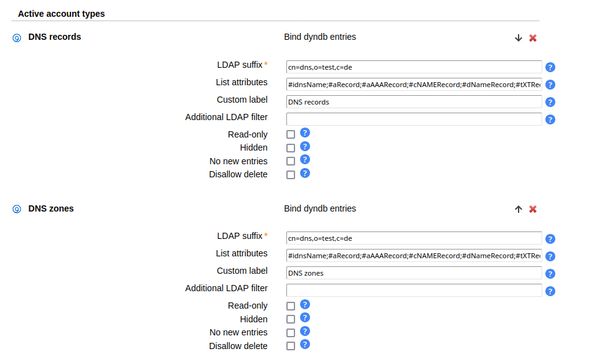Collapse the DNS zones section
602x364 pixels.
click(x=17, y=209)
